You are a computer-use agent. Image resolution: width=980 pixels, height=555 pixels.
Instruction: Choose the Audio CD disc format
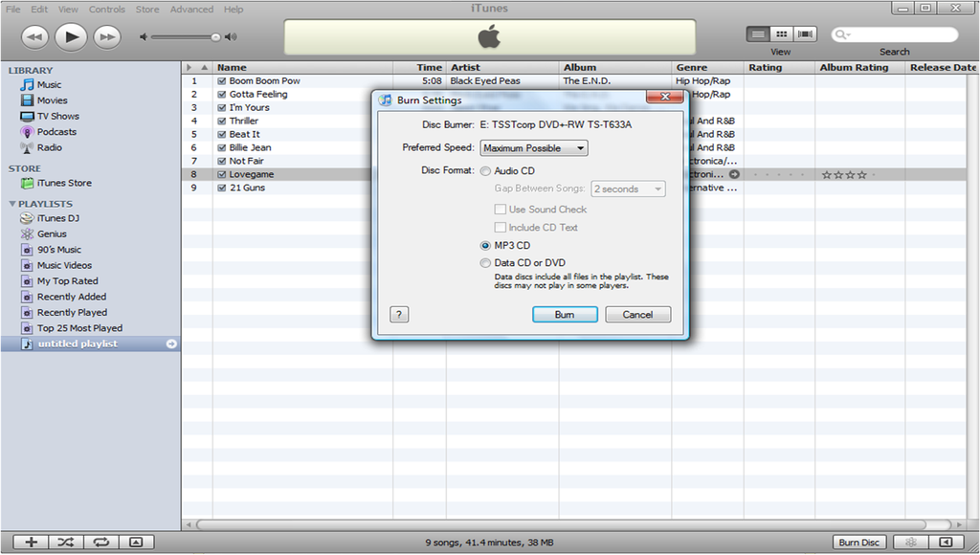[487, 172]
